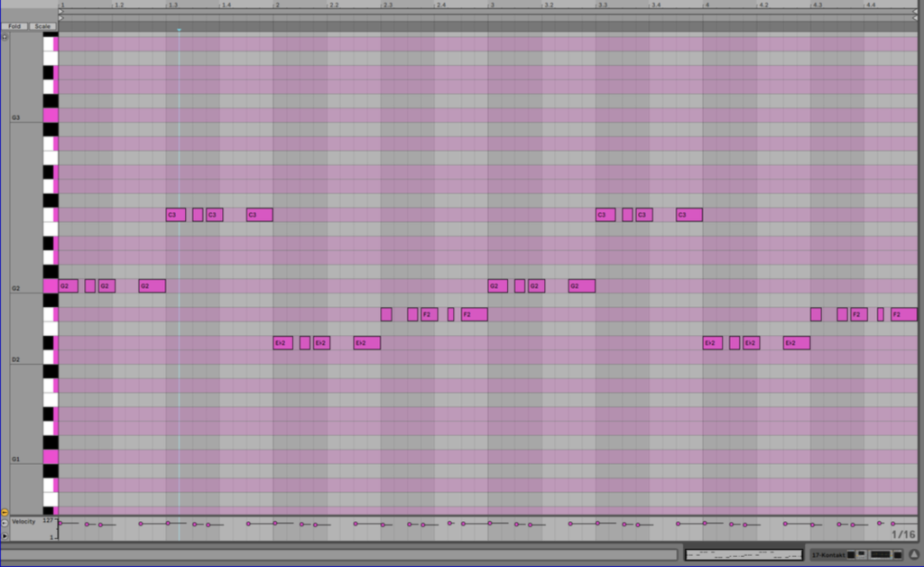924x567 pixels.
Task: Select the Eb2 note starting at bar 2
Action: [x=282, y=342]
